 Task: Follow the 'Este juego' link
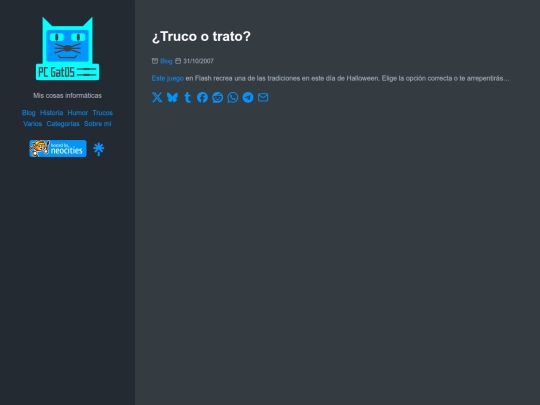click(x=168, y=78)
